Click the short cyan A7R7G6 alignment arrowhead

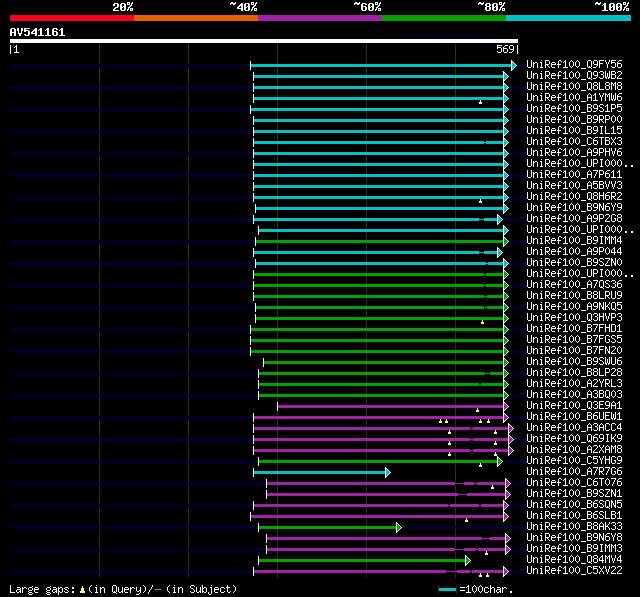pos(388,473)
